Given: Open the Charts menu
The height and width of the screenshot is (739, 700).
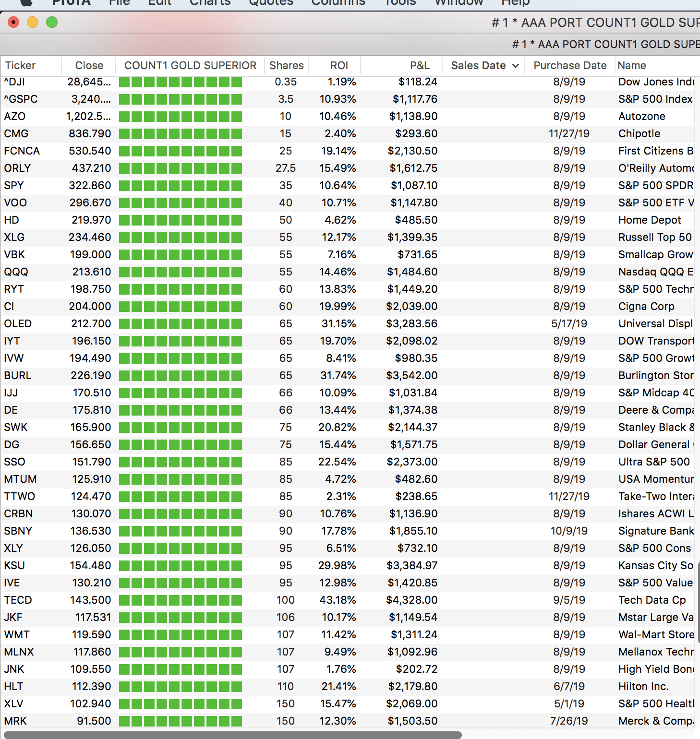Looking at the screenshot, I should 210,2.
